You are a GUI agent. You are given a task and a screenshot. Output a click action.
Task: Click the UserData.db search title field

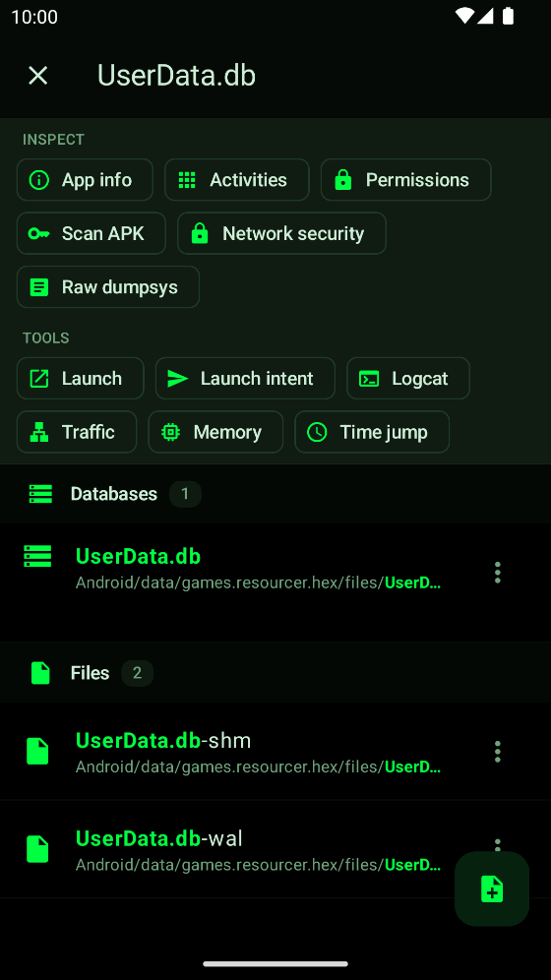pyautogui.click(x=177, y=76)
